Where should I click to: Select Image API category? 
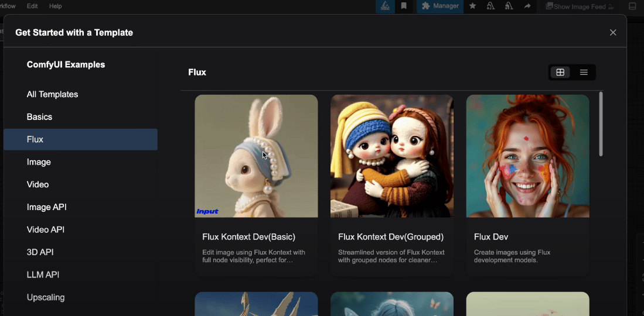coord(80,207)
